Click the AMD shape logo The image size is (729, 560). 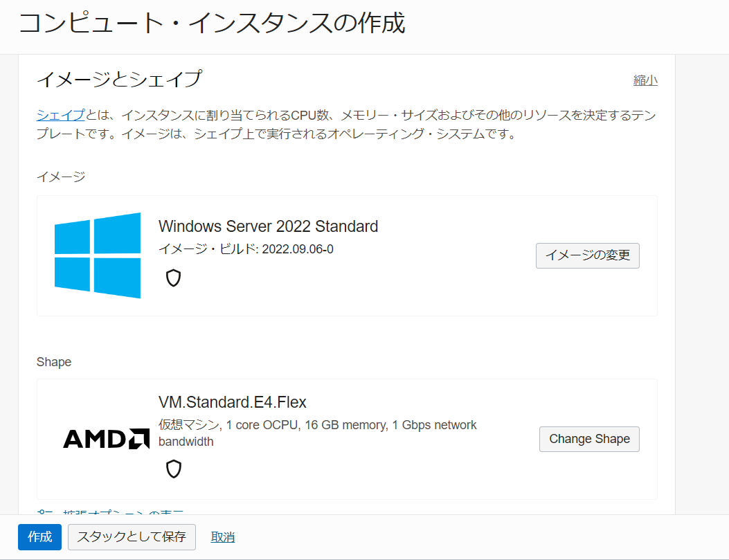[x=105, y=438]
